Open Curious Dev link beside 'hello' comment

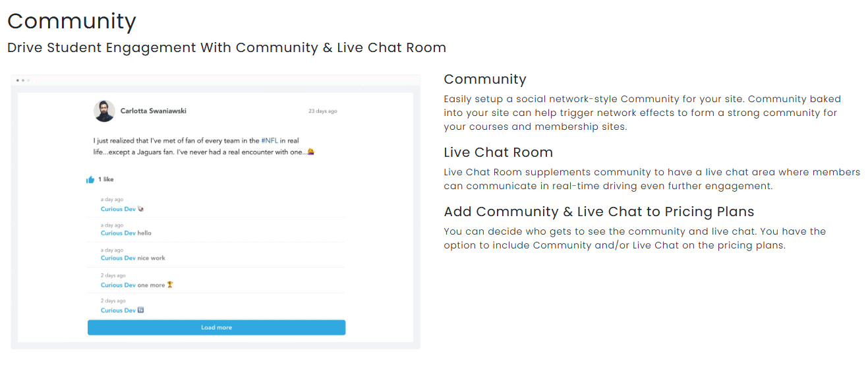pyautogui.click(x=118, y=233)
